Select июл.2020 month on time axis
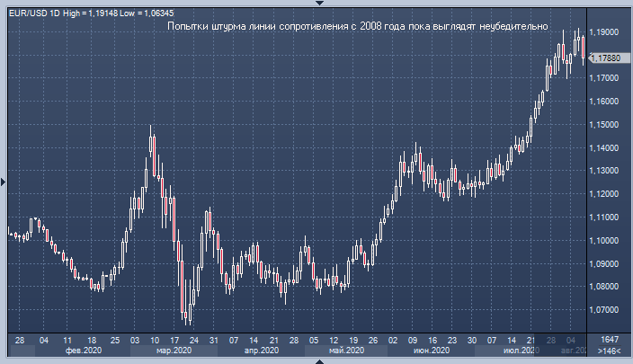The height and width of the screenshot is (364, 633). 518,351
